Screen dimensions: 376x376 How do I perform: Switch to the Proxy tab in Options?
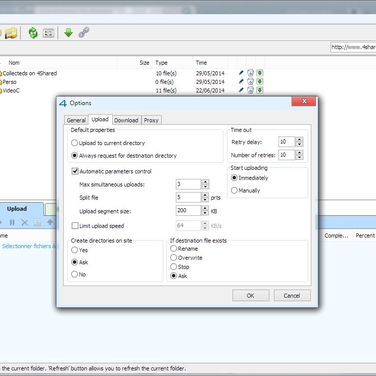click(x=151, y=120)
